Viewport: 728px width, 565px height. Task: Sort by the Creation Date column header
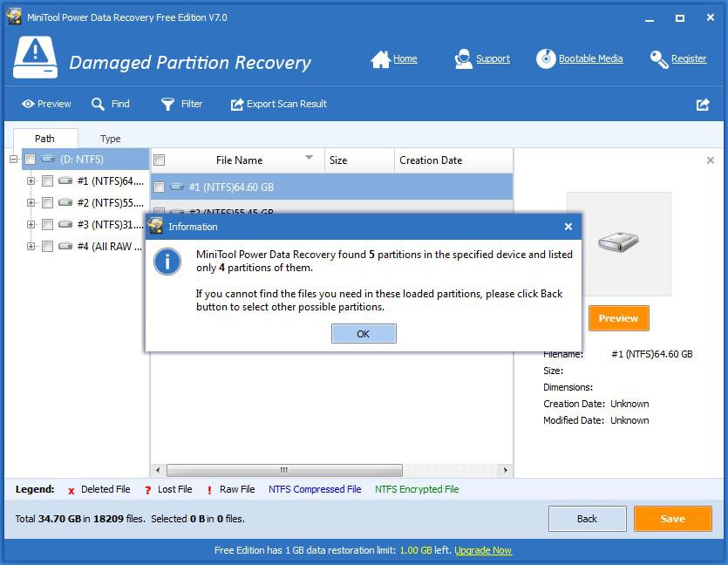pos(453,160)
